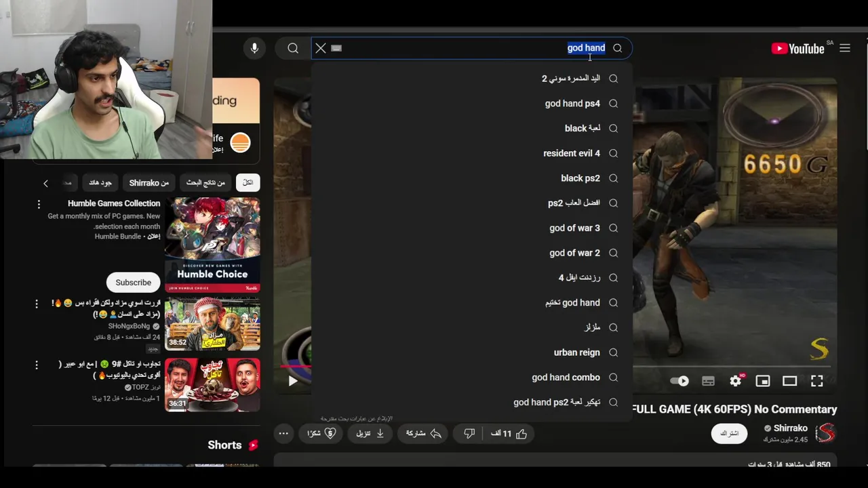The width and height of the screenshot is (868, 488).
Task: Show more filter chips with the arrow
Action: (45, 183)
